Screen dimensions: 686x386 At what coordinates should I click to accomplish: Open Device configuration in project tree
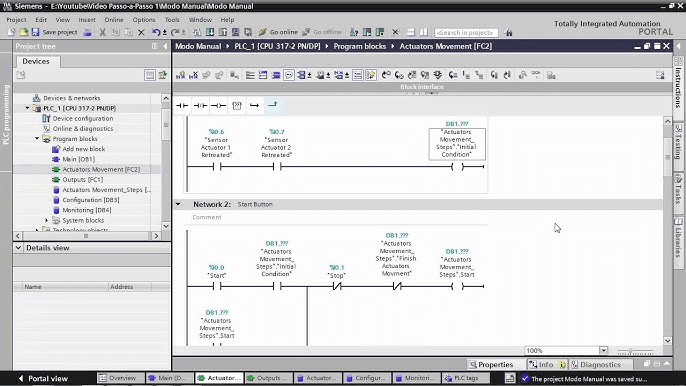(x=83, y=119)
